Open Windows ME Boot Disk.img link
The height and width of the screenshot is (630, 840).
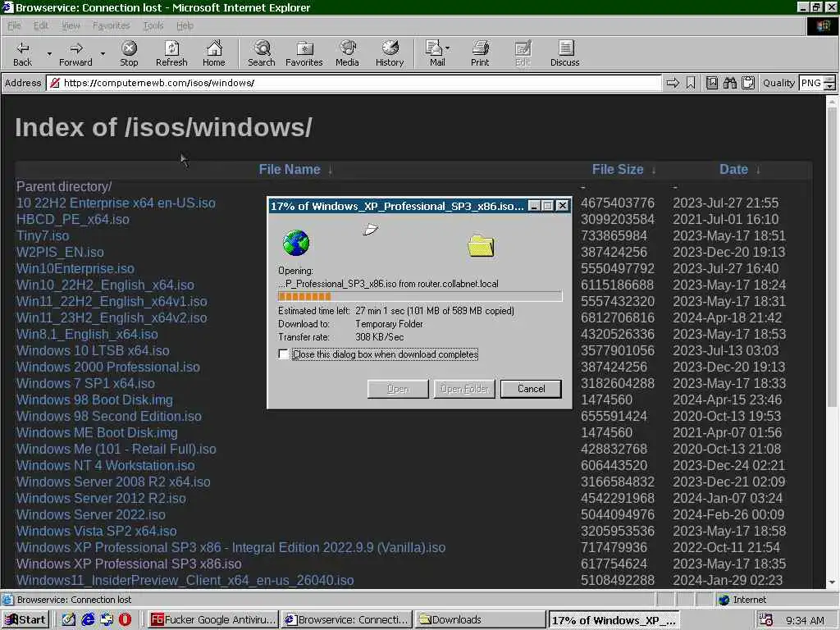point(97,433)
